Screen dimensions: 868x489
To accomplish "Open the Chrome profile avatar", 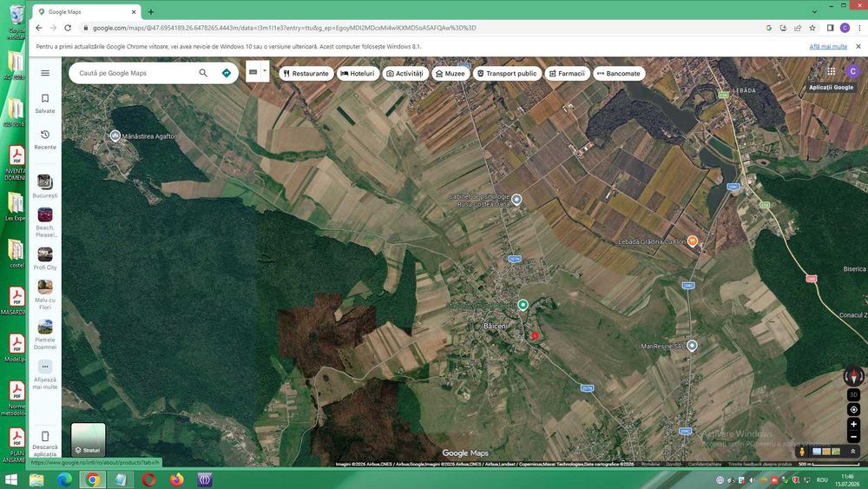I will pyautogui.click(x=845, y=28).
